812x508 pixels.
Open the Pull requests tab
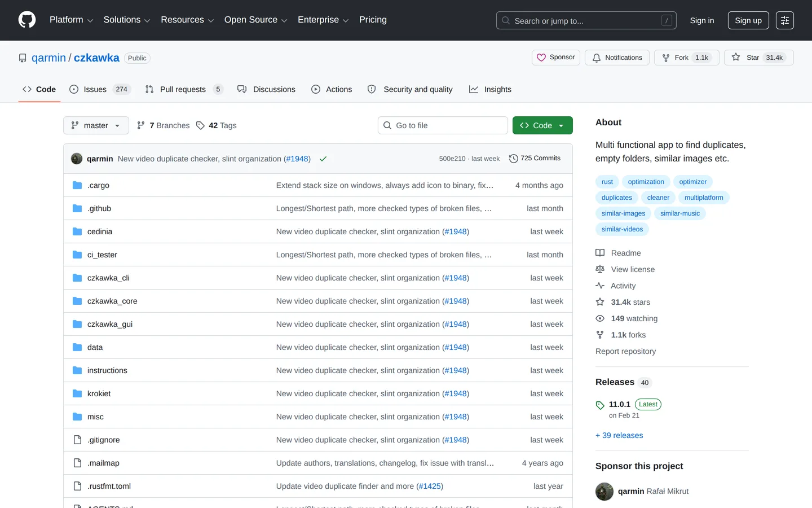click(184, 89)
